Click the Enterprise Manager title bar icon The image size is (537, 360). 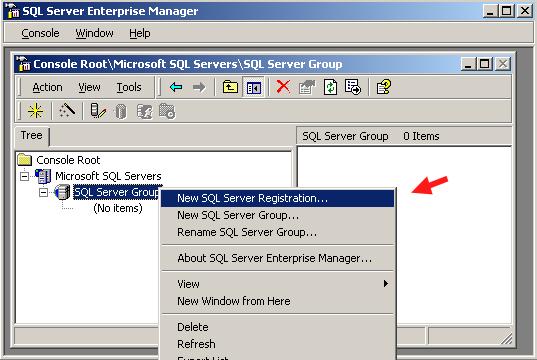click(13, 11)
